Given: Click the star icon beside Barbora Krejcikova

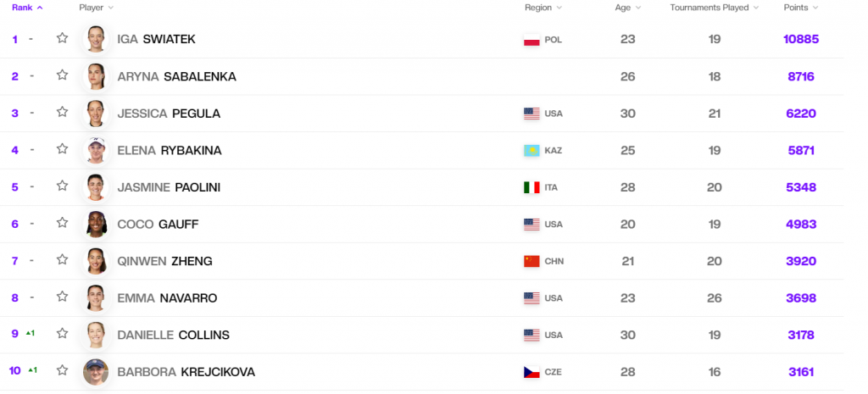Looking at the screenshot, I should (x=62, y=371).
